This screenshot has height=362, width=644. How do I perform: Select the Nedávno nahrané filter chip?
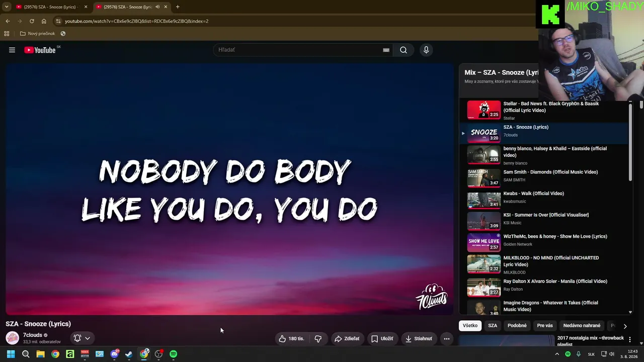point(582,325)
